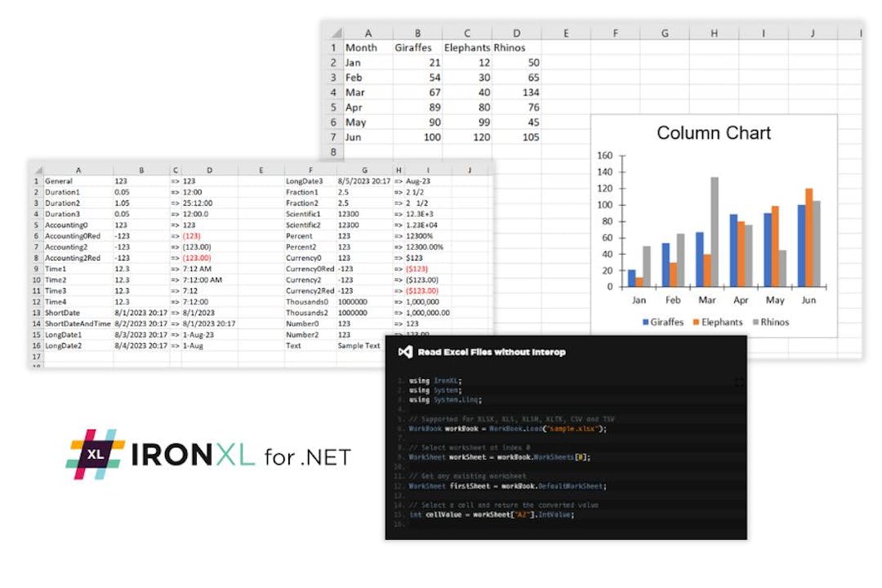This screenshot has width=882, height=588.
Task: Select the 'Sample Text' cell
Action: coord(359,345)
